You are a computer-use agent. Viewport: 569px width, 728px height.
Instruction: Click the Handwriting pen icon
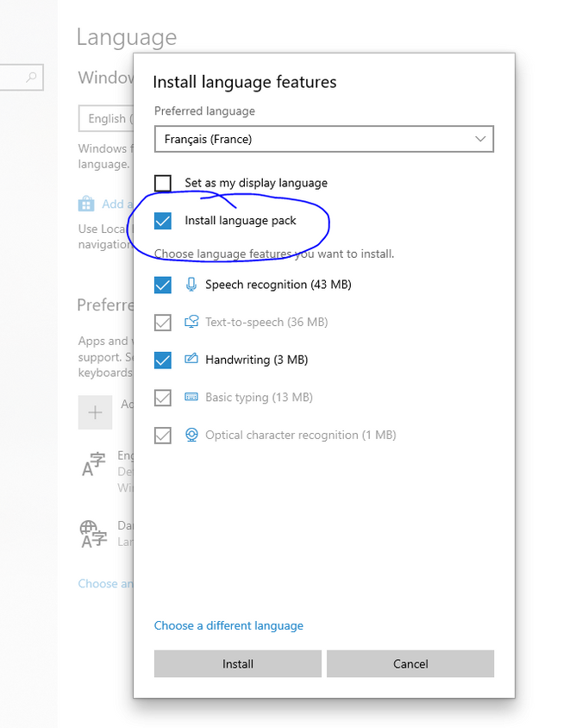click(191, 360)
